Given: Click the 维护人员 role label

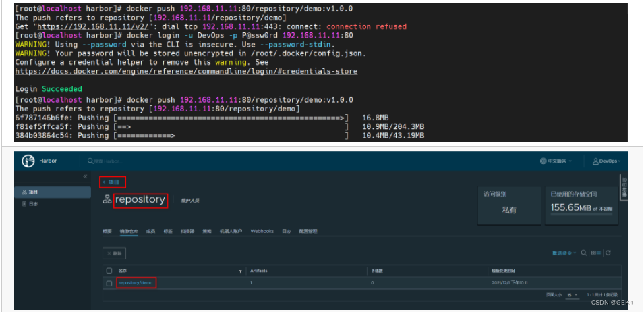Looking at the screenshot, I should [190, 200].
